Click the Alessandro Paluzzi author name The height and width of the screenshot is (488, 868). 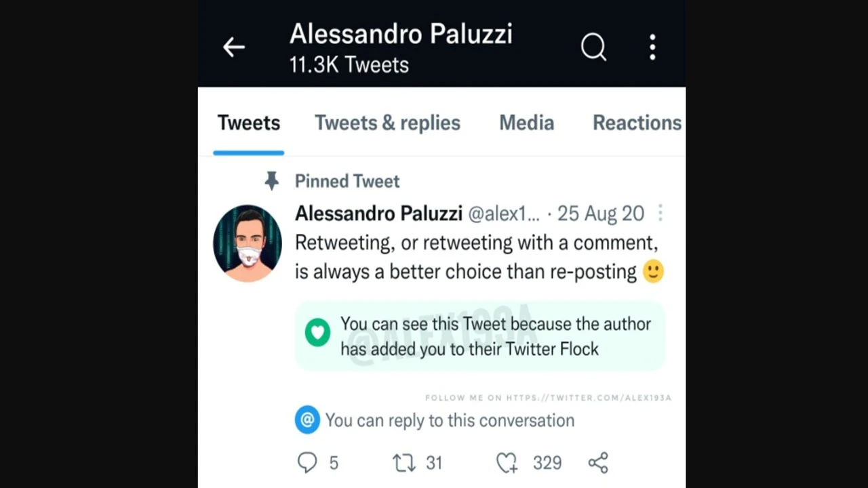click(x=378, y=214)
